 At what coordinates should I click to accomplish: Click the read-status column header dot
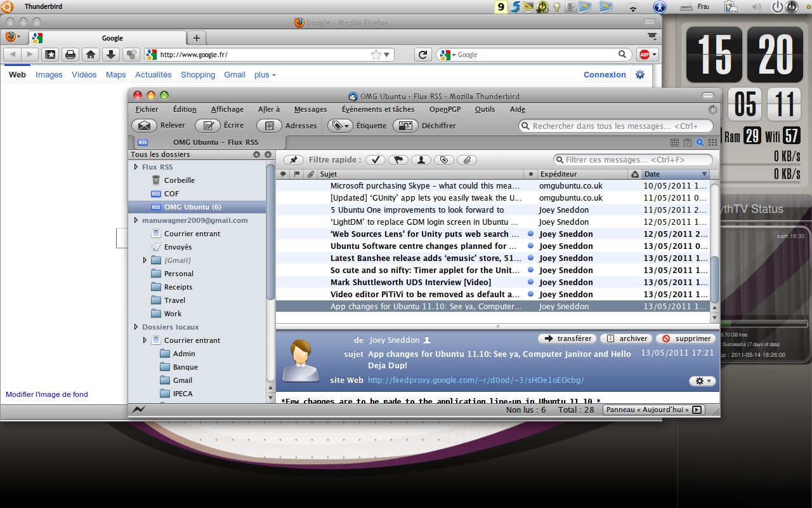[531, 174]
